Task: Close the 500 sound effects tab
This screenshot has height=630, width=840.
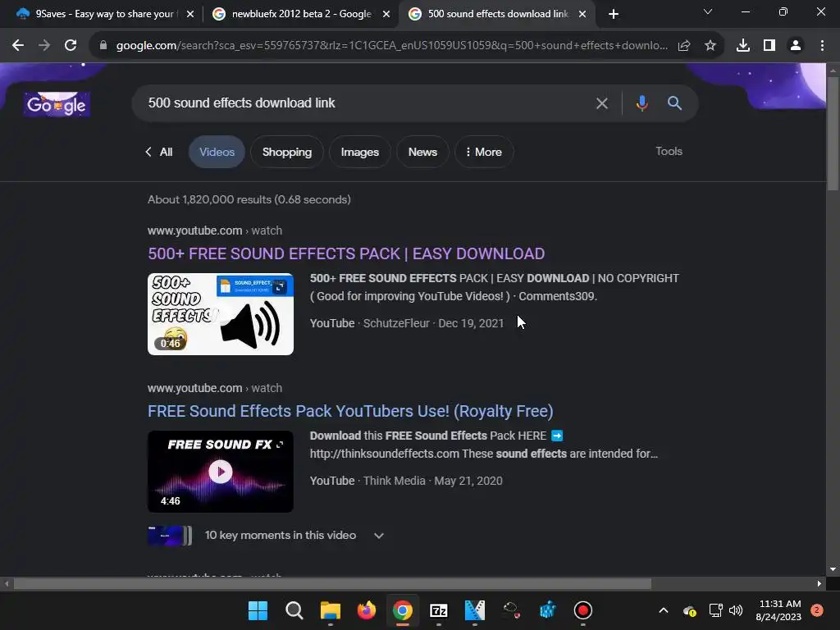Action: pos(582,14)
